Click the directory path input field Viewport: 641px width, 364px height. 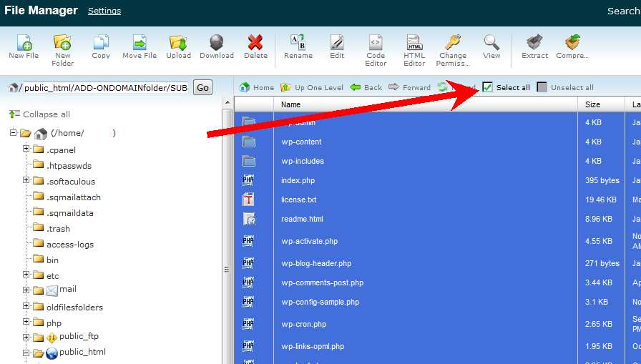(x=106, y=88)
